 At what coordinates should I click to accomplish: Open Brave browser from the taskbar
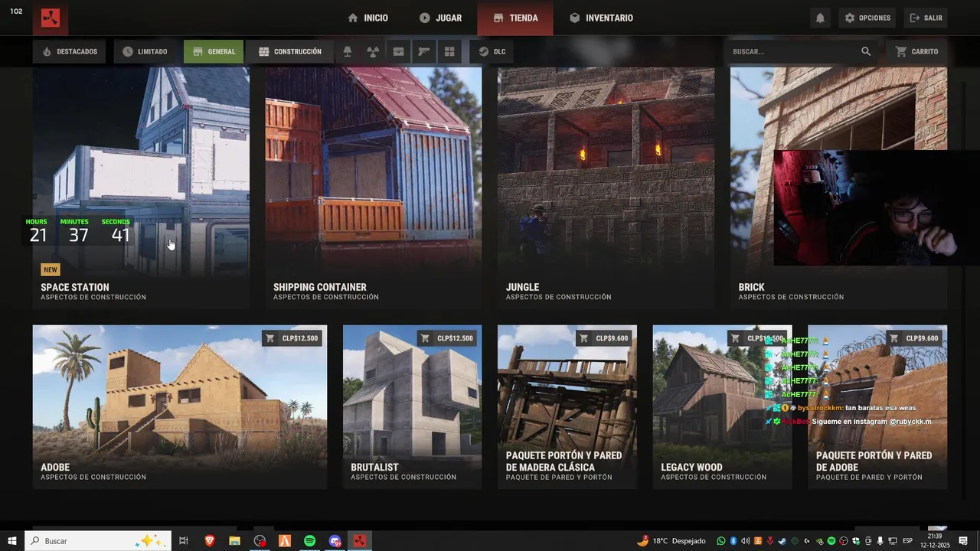point(210,541)
